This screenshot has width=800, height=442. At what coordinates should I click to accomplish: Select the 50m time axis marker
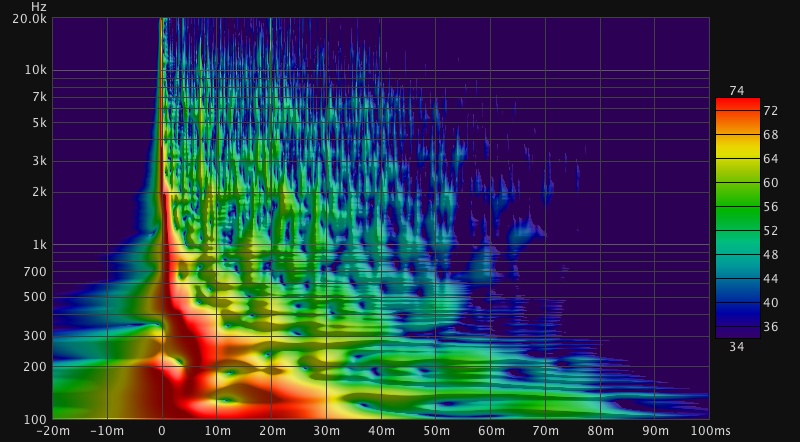[x=435, y=430]
